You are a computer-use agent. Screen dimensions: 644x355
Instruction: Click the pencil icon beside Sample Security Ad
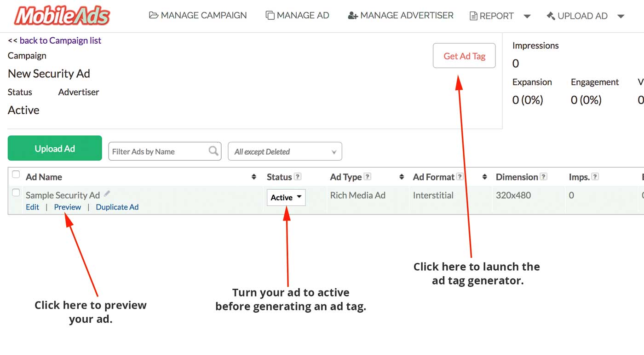pyautogui.click(x=107, y=194)
